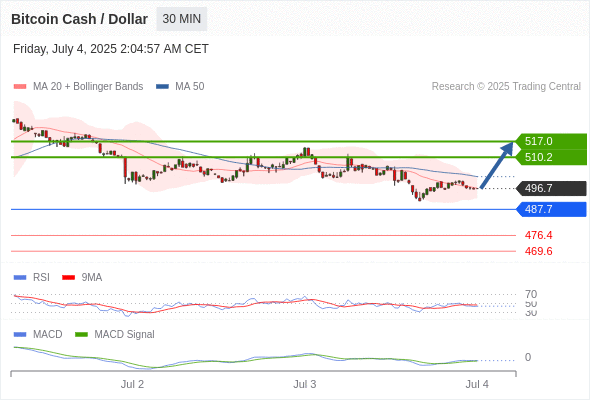The image size is (590, 400).
Task: Click the 30 MIN timeframe badge
Action: [x=182, y=19]
